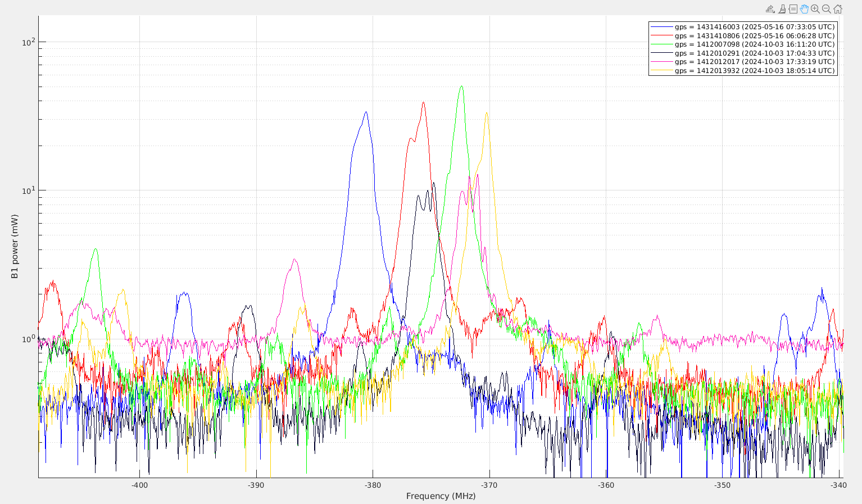The width and height of the screenshot is (862, 504).
Task: Click the -360 x-axis tick label
Action: pyautogui.click(x=606, y=485)
